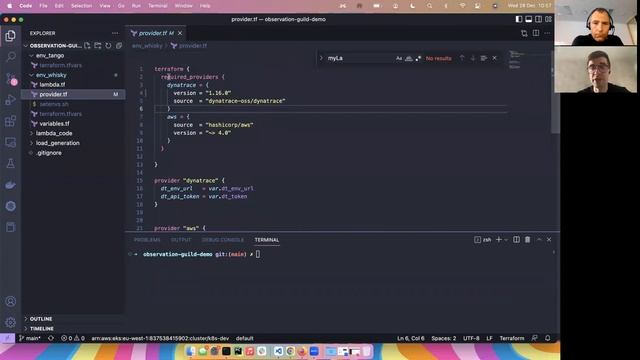The image size is (640, 360).
Task: Split the editor to the right
Action: (x=536, y=33)
